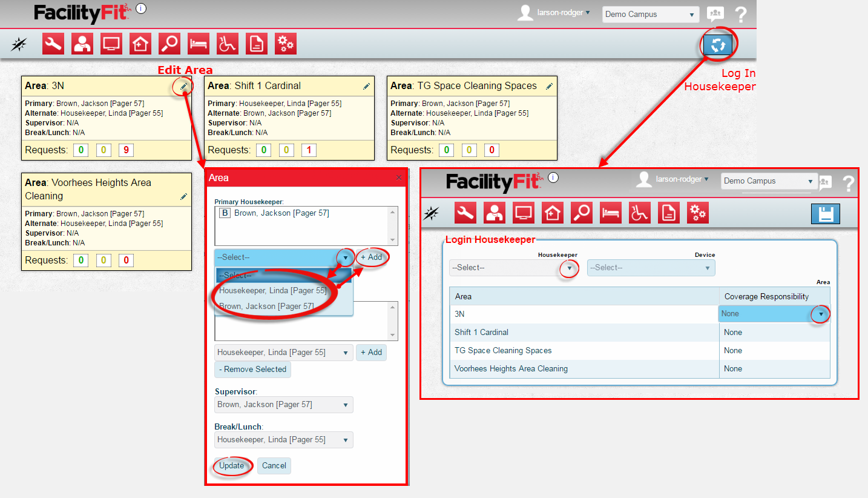Click the pencil icon on Shift 1 Cardinal

[366, 87]
